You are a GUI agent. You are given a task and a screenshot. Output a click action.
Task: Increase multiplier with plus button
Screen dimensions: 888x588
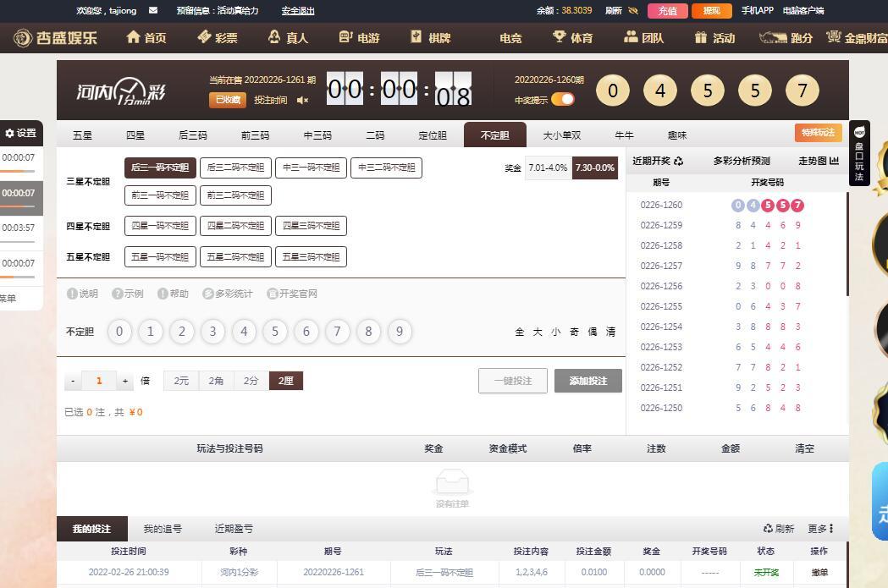tap(125, 381)
